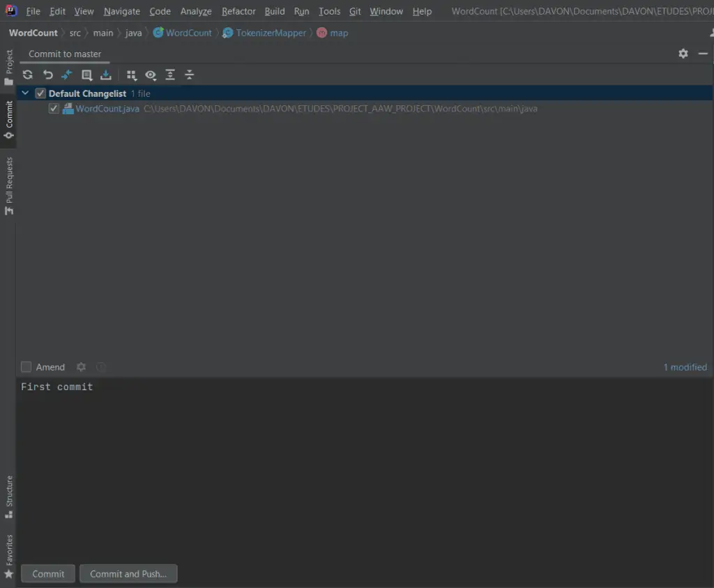Enable the Amend option
Viewport: 714px width, 588px height.
point(26,367)
